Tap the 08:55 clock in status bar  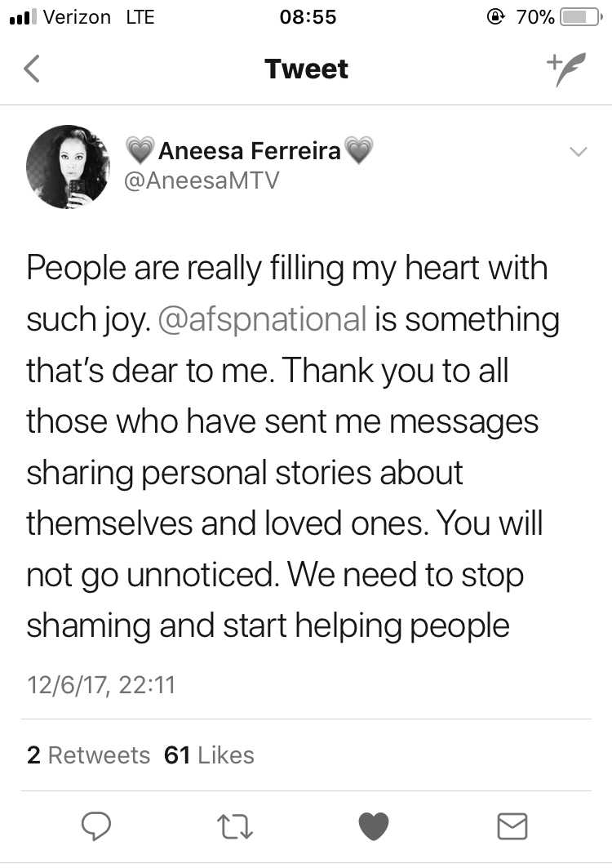point(308,17)
